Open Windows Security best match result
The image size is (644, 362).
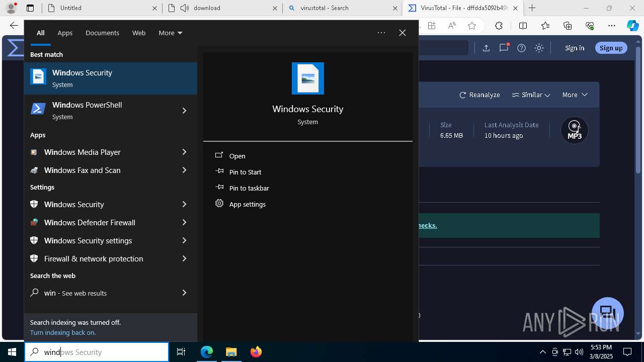(x=111, y=78)
